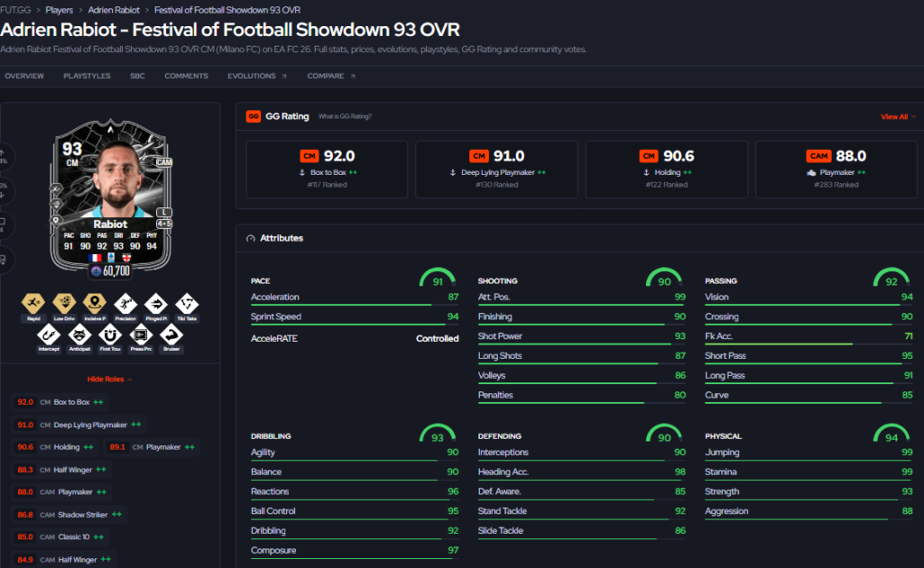Select the Tiki Taka playstyle icon
The width and height of the screenshot is (924, 568).
(x=187, y=304)
